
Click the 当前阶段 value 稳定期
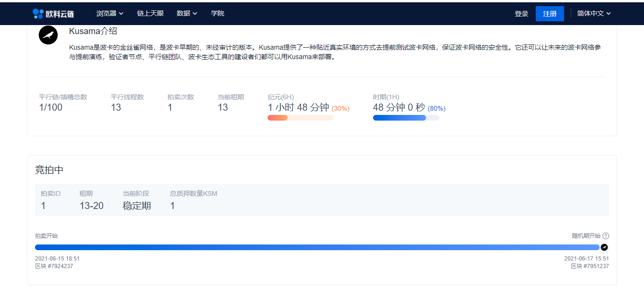[x=137, y=206]
